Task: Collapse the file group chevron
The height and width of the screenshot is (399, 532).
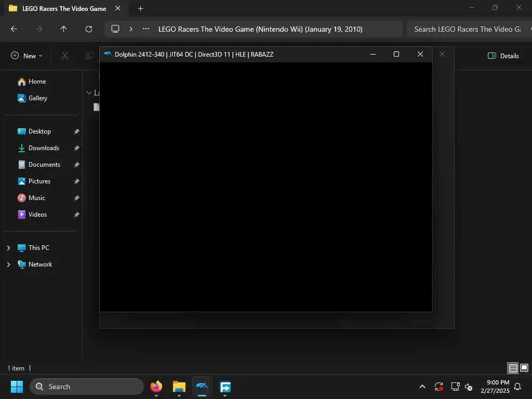Action: point(89,92)
